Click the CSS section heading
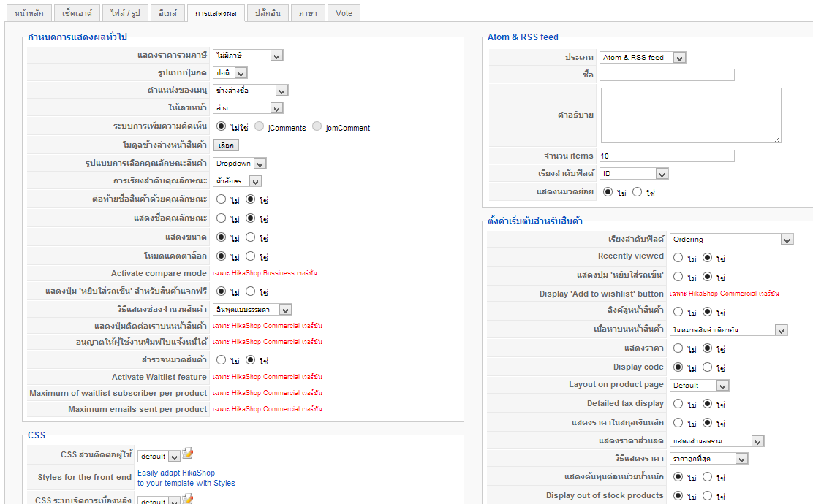Image resolution: width=813 pixels, height=504 pixels. coord(37,435)
